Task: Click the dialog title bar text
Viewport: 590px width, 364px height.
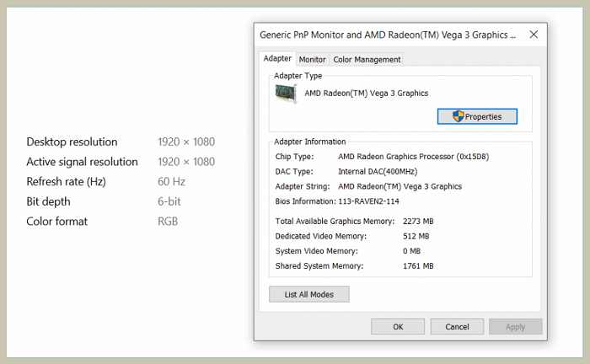Action: pyautogui.click(x=388, y=35)
